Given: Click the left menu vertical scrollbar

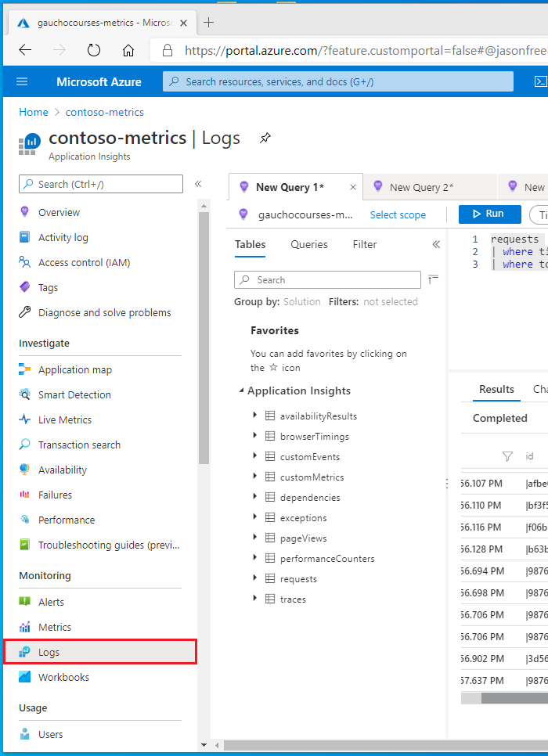Looking at the screenshot, I should (x=204, y=337).
